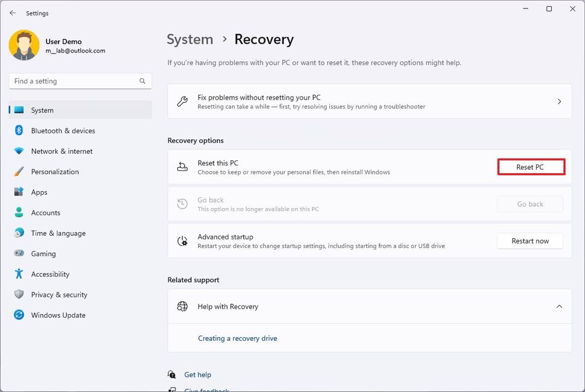Open Bluetooth & devices settings
Screen dimensions: 585x392
[x=63, y=131]
